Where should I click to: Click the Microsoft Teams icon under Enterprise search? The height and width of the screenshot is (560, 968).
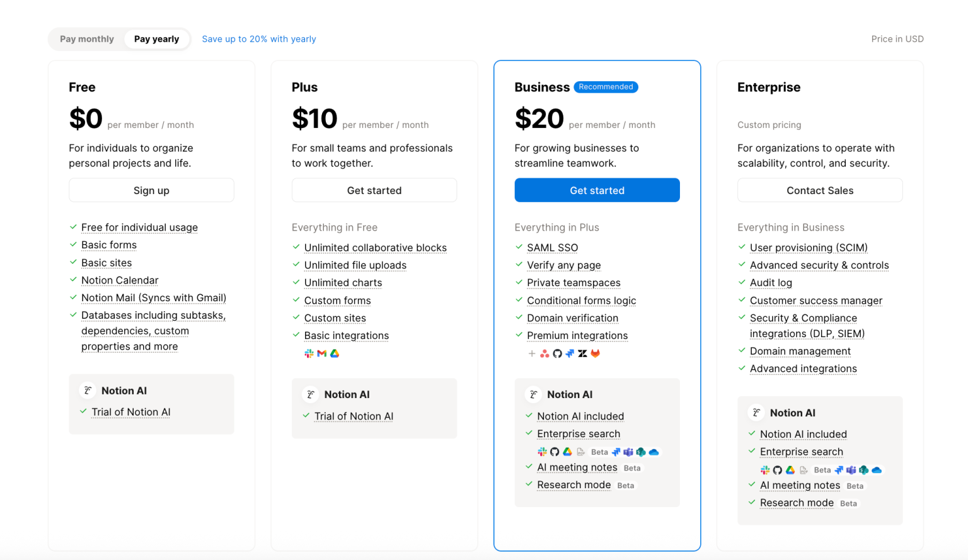[x=628, y=452]
